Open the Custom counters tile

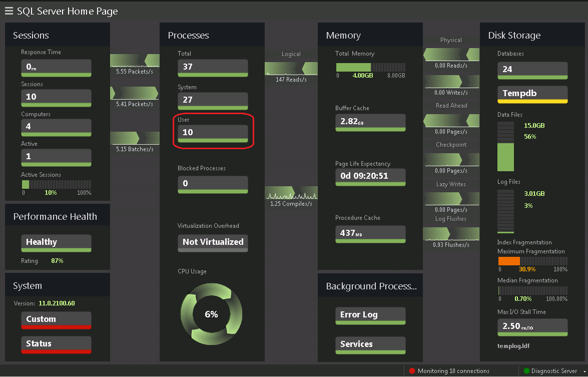coord(56,320)
